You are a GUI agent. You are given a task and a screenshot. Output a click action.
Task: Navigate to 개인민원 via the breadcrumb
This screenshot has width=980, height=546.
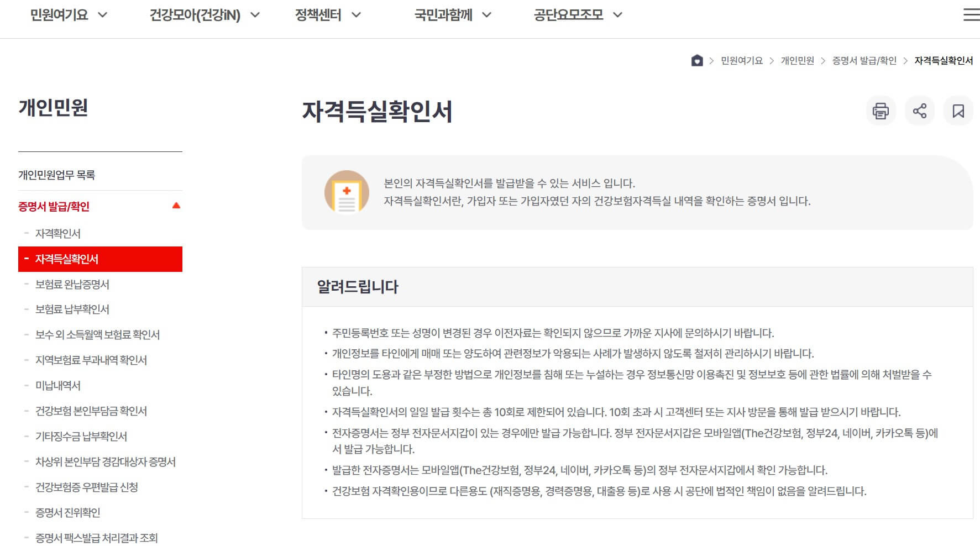tap(798, 61)
